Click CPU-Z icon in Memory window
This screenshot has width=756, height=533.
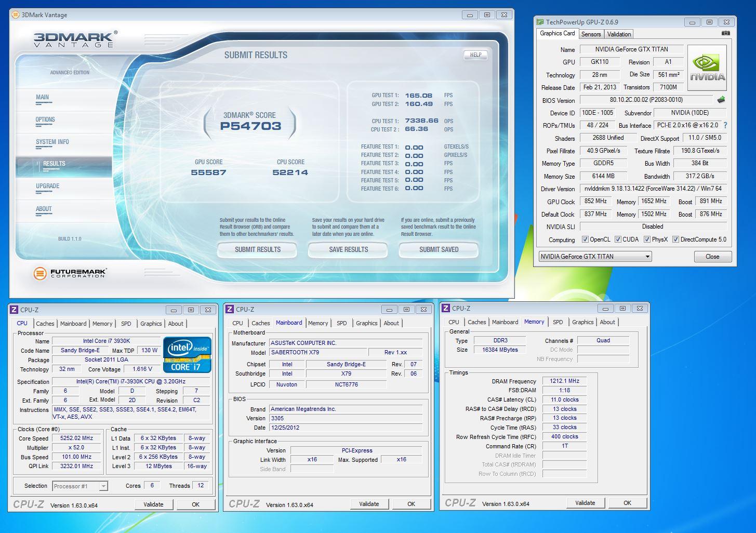click(x=446, y=308)
